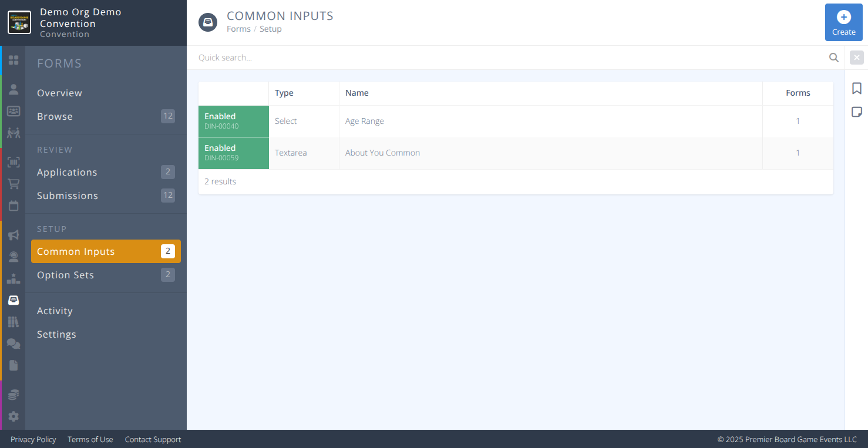Toggle Enabled status for DIN-00040
The height and width of the screenshot is (448, 868).
point(233,121)
